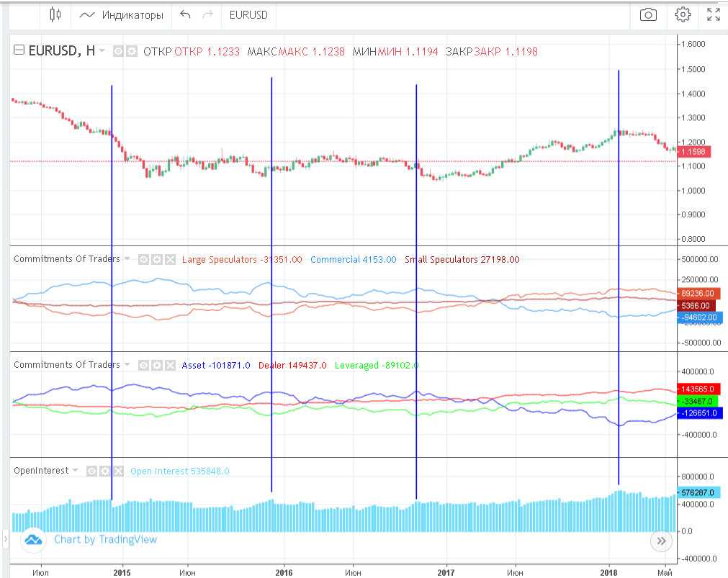
Task: Remove the first Commitments Of Traders indicator
Action: [169, 259]
